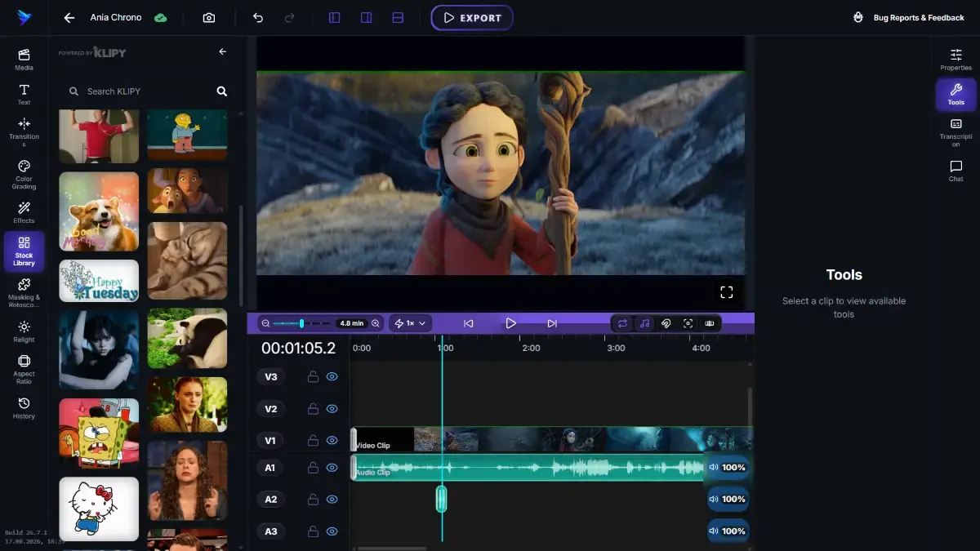Viewport: 980px width, 551px height.
Task: Click the A1 track 100% volume control
Action: [728, 468]
